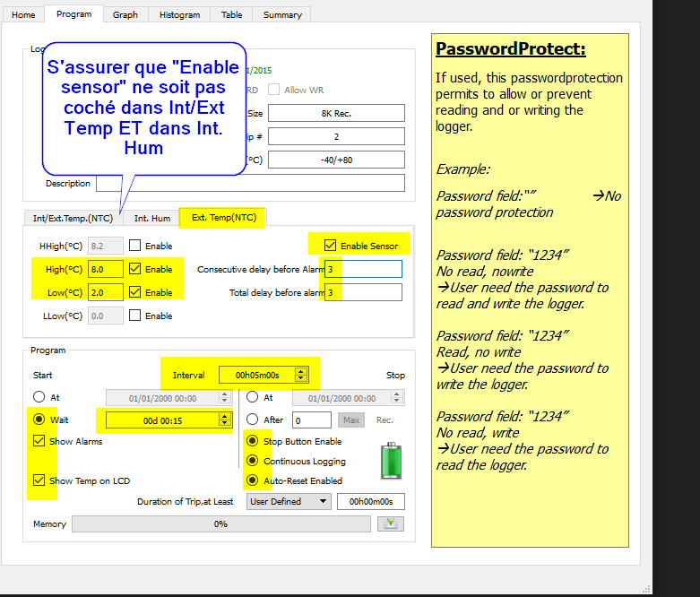Screen dimensions: 700x597
Task: Uncheck the Enable Sensor checkbox
Action: [331, 245]
